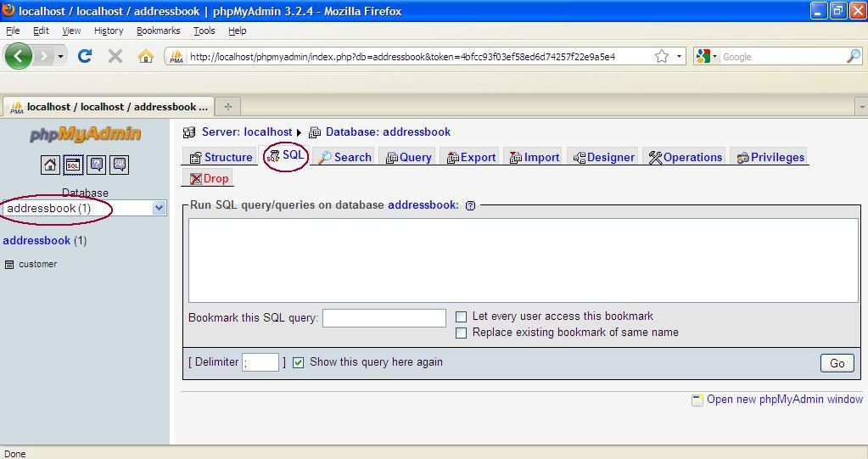Switch to the SQL tab
This screenshot has height=459, width=868.
coord(286,155)
